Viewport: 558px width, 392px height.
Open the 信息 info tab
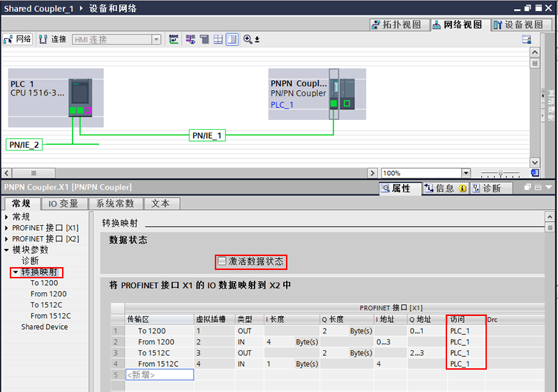pos(446,188)
